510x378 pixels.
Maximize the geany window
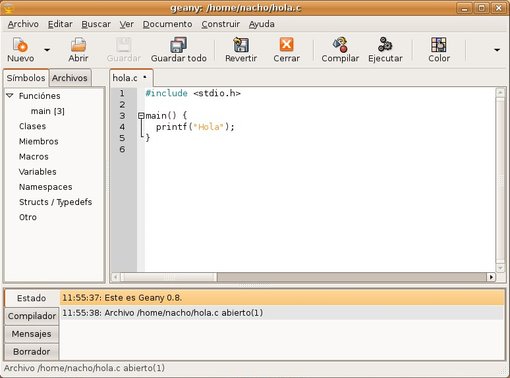click(x=481, y=7)
